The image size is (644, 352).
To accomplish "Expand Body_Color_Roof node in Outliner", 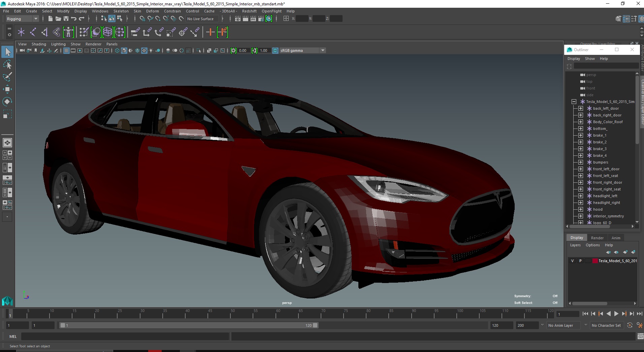I will point(581,122).
